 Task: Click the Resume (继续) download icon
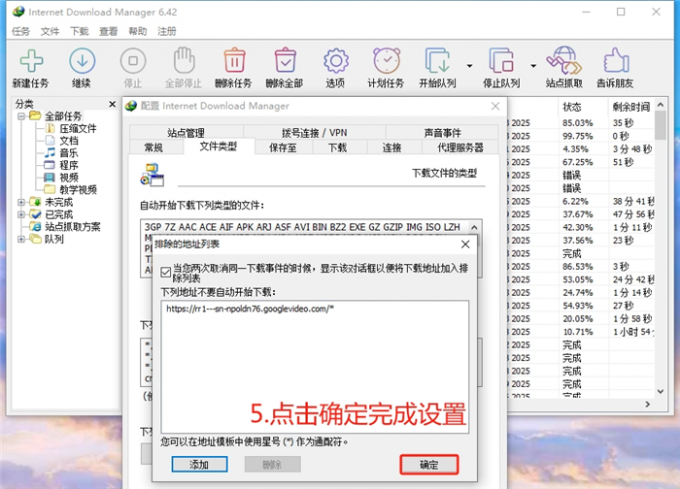click(82, 61)
